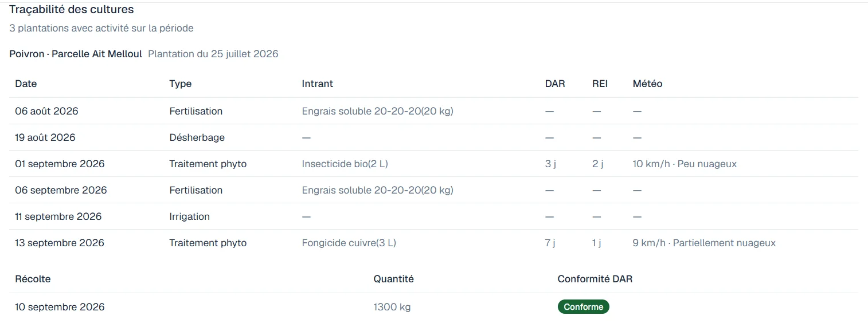Select the Date column header

click(26, 84)
